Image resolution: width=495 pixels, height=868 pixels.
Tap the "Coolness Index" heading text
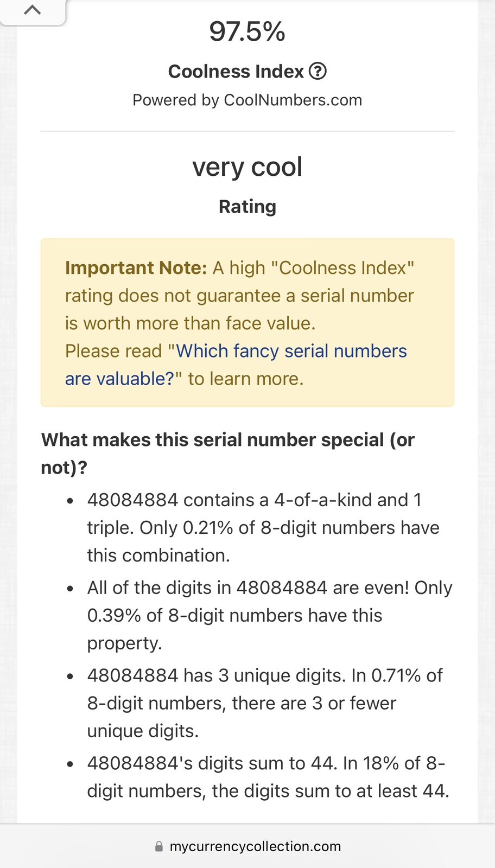(236, 71)
